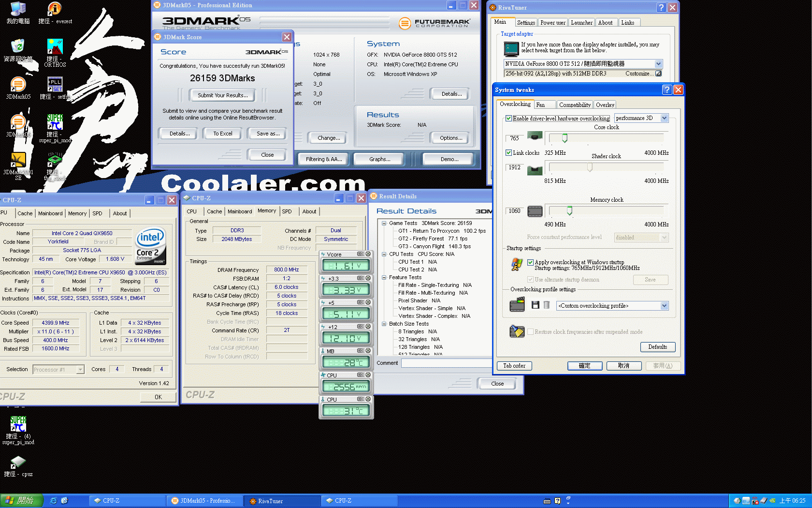The image size is (812, 508).
Task: Click the memory clock chip icon
Action: point(535,211)
